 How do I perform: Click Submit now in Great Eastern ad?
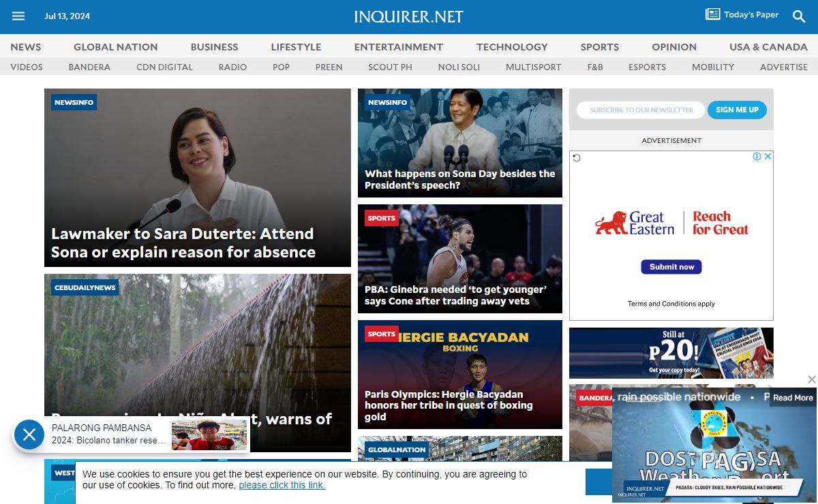point(671,267)
